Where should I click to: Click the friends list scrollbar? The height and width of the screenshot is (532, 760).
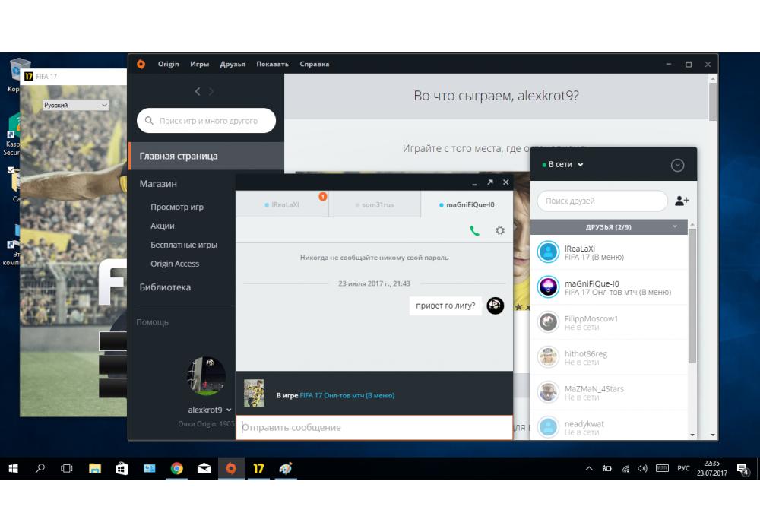692,296
